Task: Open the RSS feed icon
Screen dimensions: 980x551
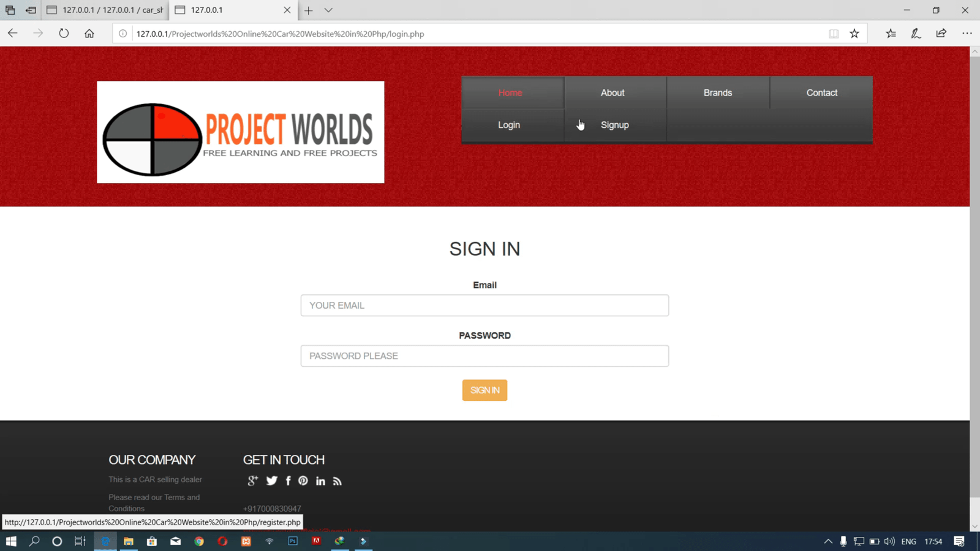Action: coord(337,481)
